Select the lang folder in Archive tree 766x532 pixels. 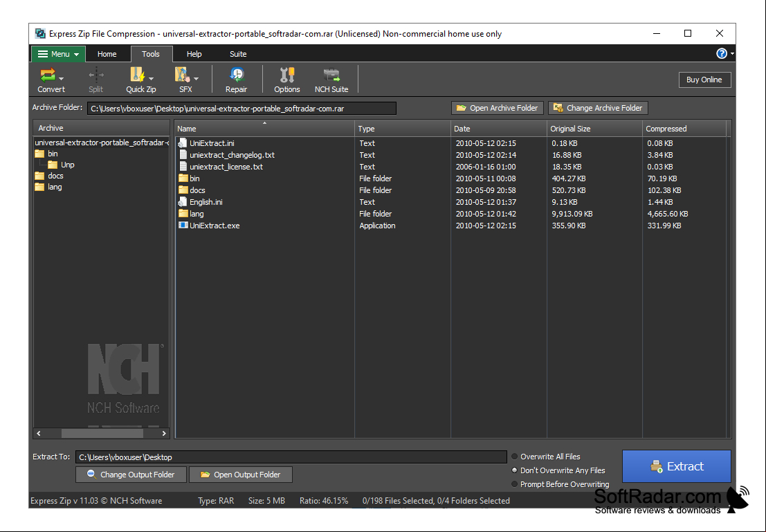click(48, 187)
